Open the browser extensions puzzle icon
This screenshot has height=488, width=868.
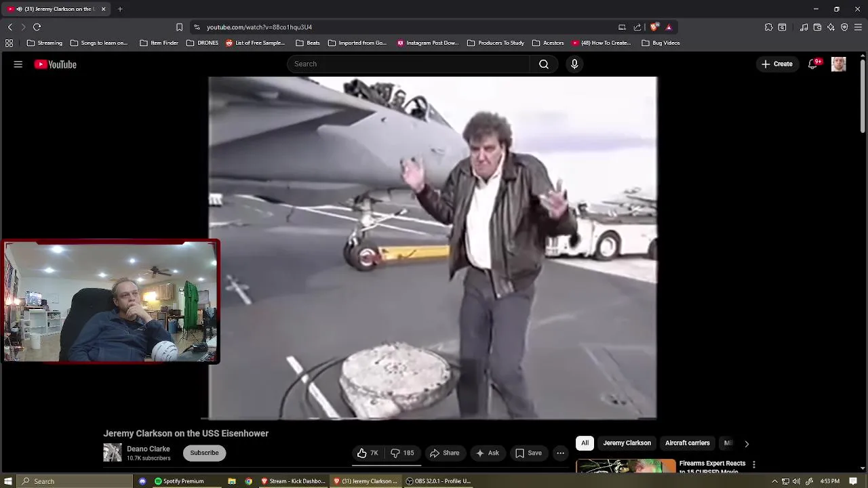point(768,27)
